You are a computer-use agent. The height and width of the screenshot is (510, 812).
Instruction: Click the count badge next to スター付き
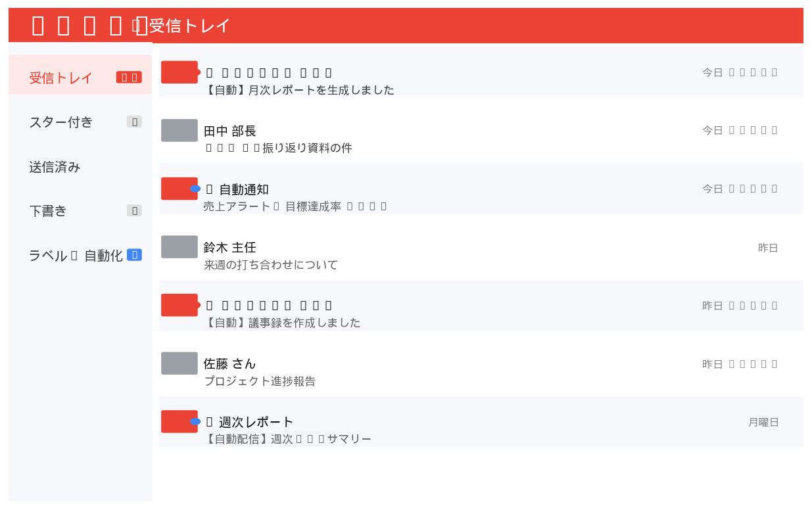(x=135, y=122)
